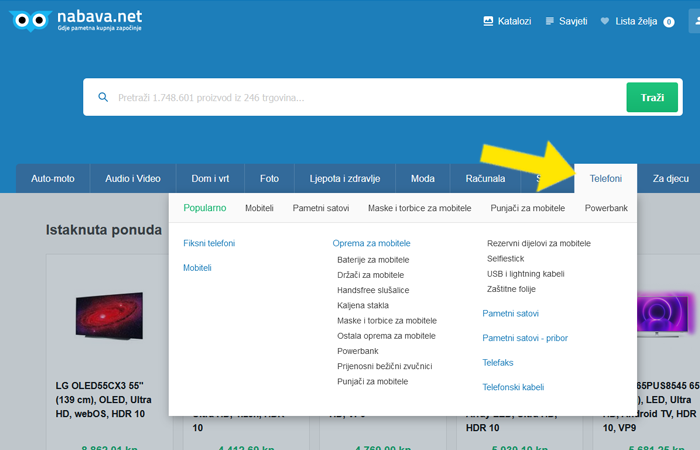
Task: Click the wishlist counter badge
Action: click(669, 22)
